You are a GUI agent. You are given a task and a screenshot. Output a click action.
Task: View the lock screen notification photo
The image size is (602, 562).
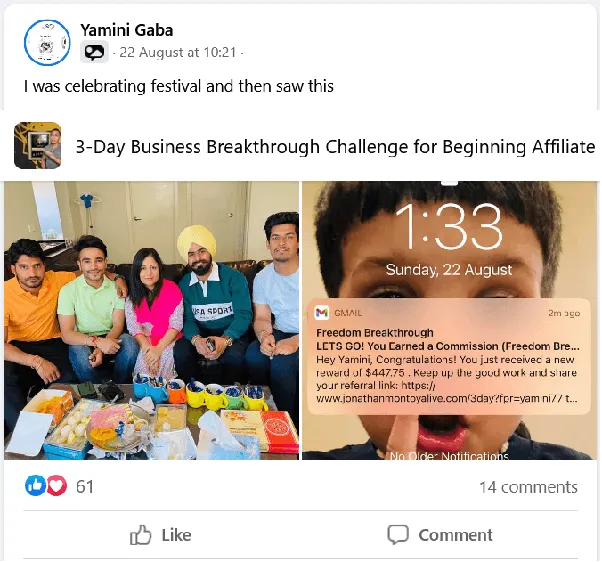(450, 321)
